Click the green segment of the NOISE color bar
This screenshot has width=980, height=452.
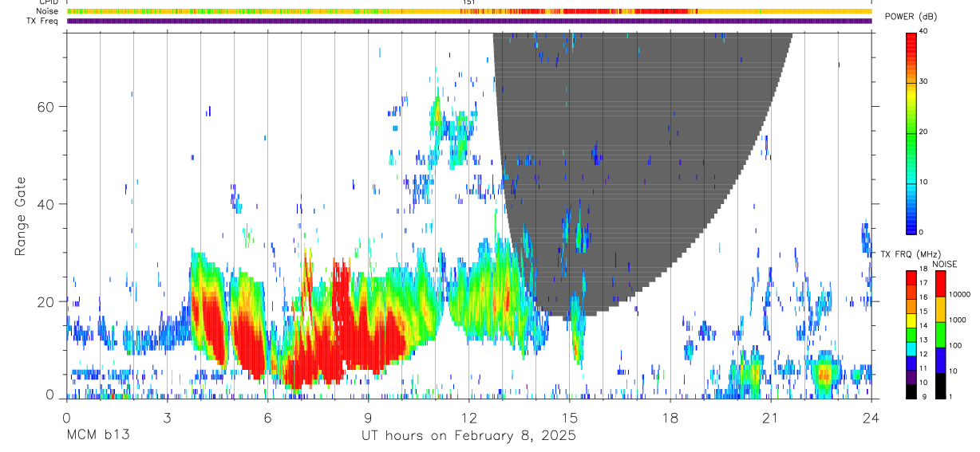(x=941, y=334)
